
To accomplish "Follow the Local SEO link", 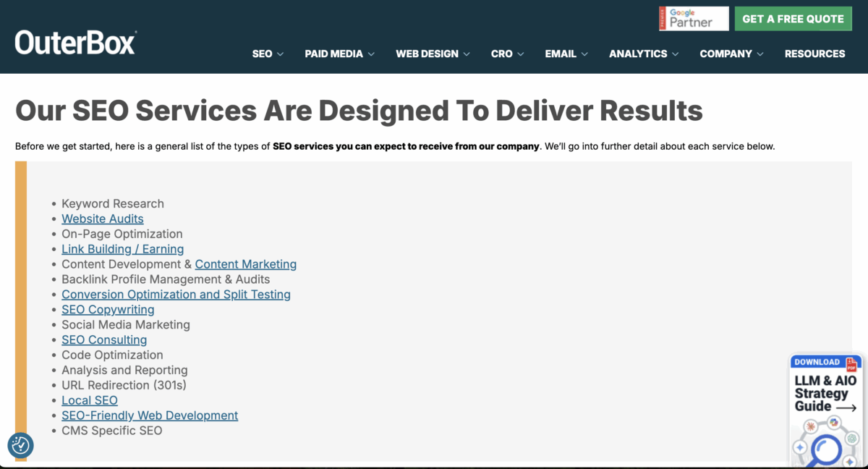I will (x=89, y=400).
